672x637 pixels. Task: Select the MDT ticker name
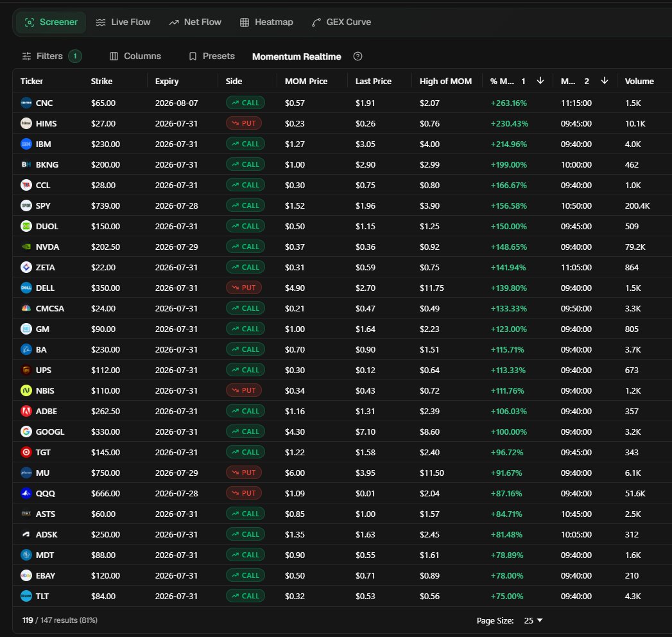pyautogui.click(x=44, y=555)
